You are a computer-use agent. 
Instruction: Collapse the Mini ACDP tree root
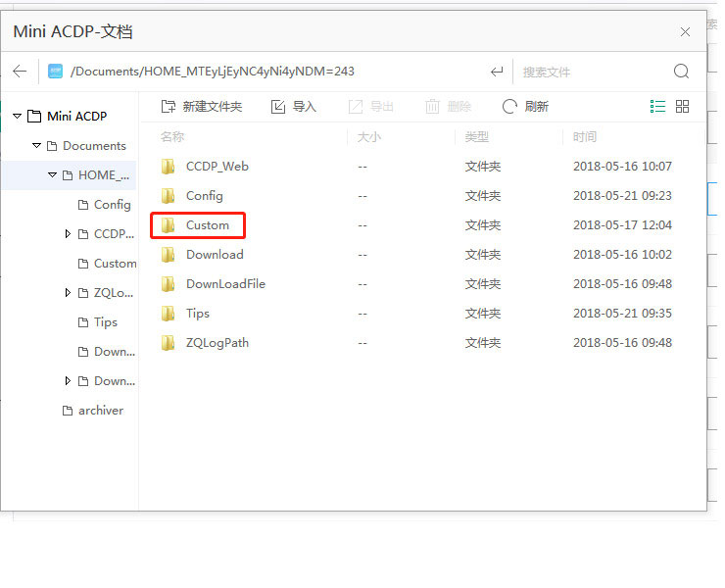pyautogui.click(x=17, y=116)
